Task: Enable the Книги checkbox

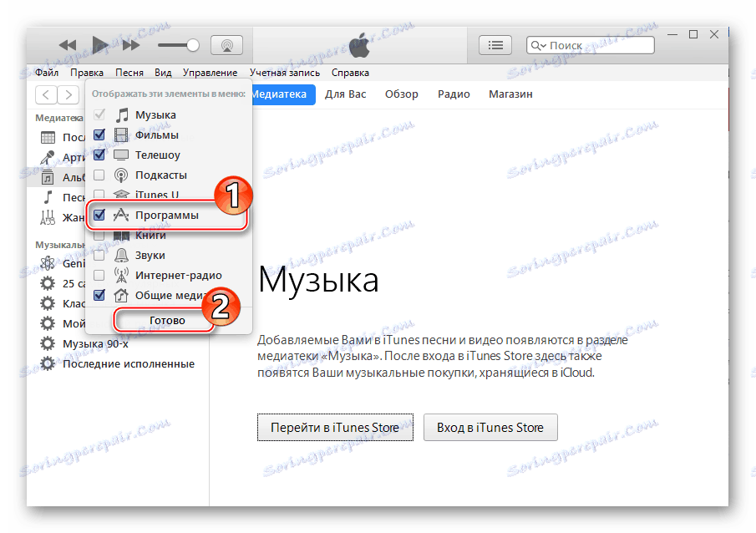Action: [99, 236]
